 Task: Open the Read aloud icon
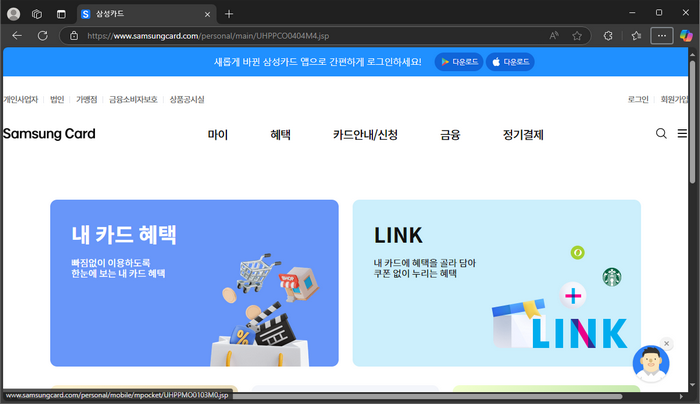tap(554, 36)
